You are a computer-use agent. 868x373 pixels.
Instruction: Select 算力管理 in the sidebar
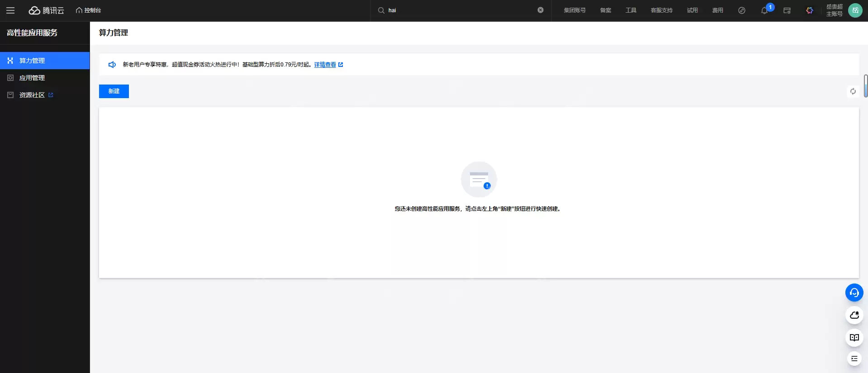tap(32, 61)
